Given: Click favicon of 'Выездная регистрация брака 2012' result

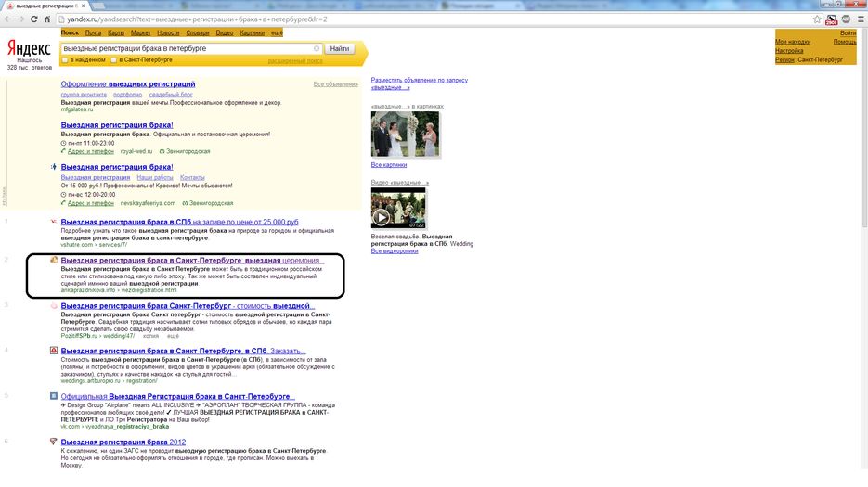Looking at the screenshot, I should [x=54, y=441].
